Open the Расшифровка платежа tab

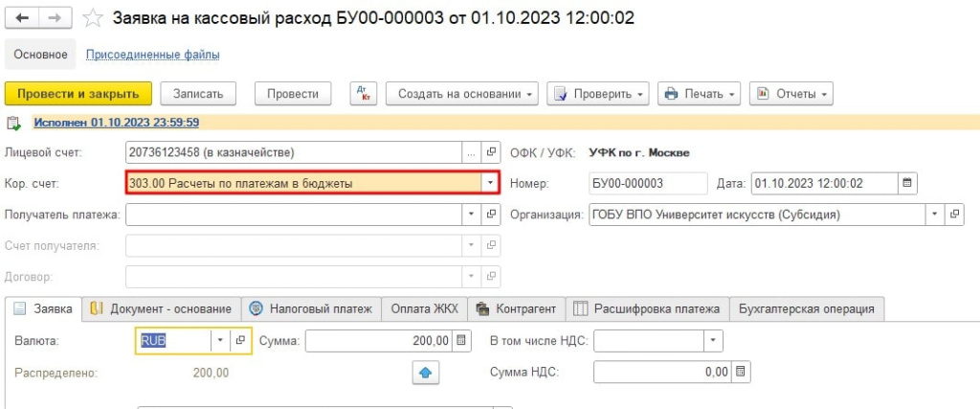(648, 309)
